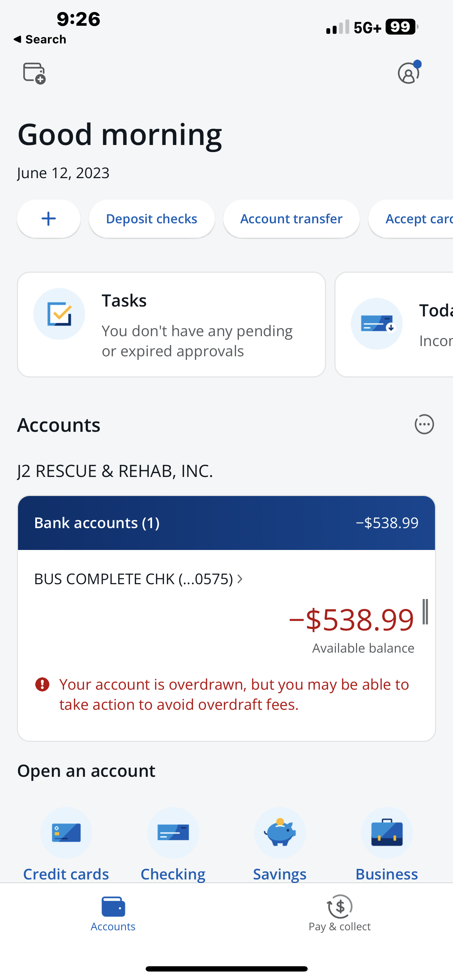The width and height of the screenshot is (453, 980).
Task: Tap the plus quick action button
Action: click(49, 219)
